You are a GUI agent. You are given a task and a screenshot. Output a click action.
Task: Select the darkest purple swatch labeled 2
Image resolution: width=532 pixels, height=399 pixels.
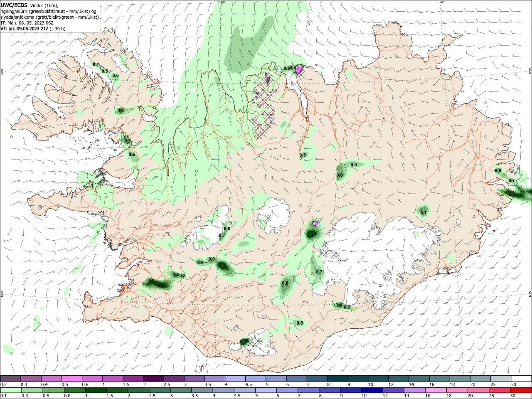[153, 378]
